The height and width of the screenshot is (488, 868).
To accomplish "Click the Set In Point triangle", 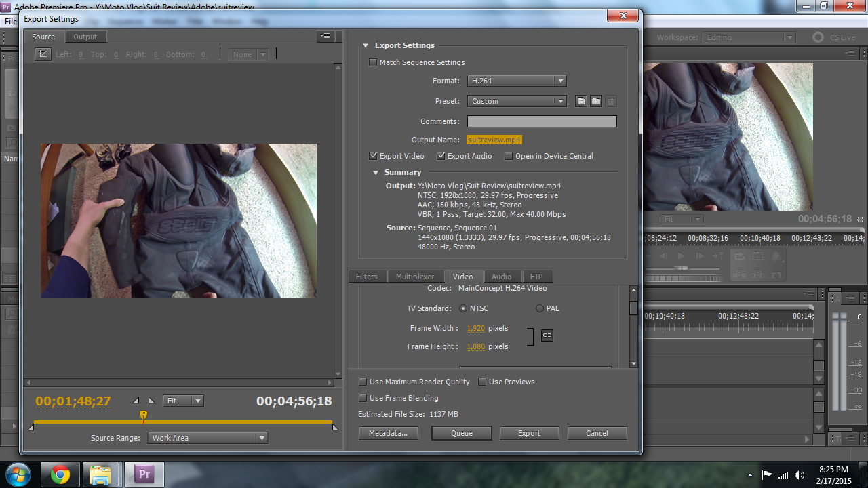I will (x=136, y=401).
